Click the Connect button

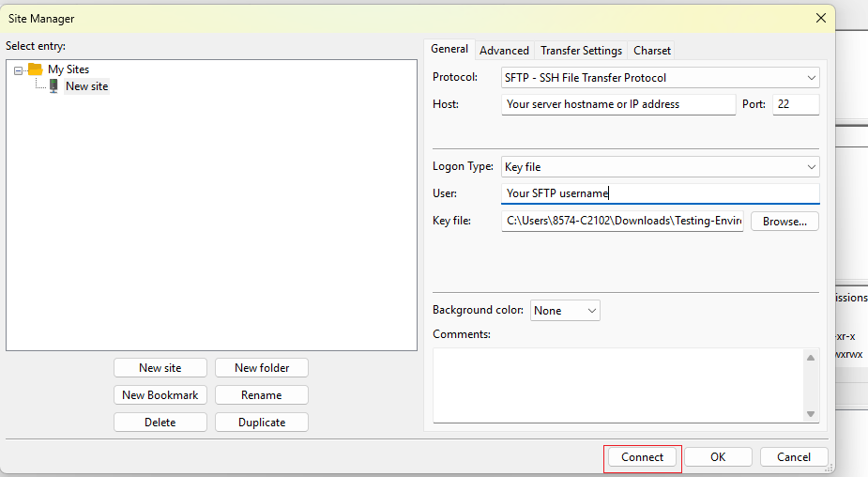(x=642, y=457)
